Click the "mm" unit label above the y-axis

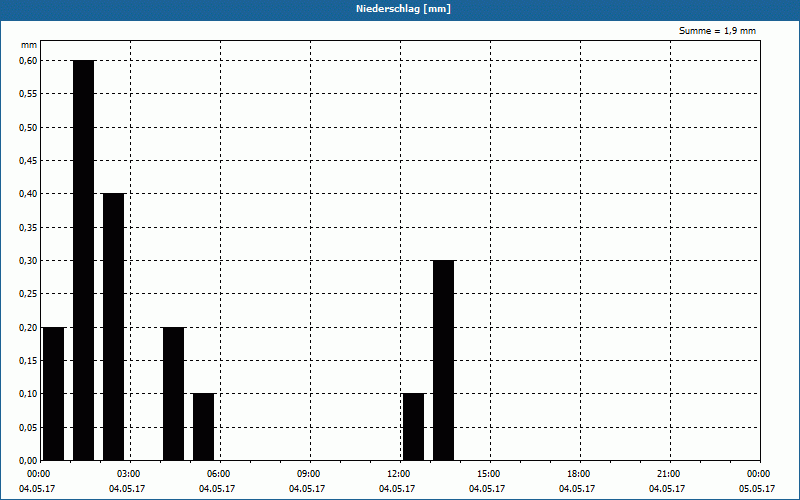point(29,45)
